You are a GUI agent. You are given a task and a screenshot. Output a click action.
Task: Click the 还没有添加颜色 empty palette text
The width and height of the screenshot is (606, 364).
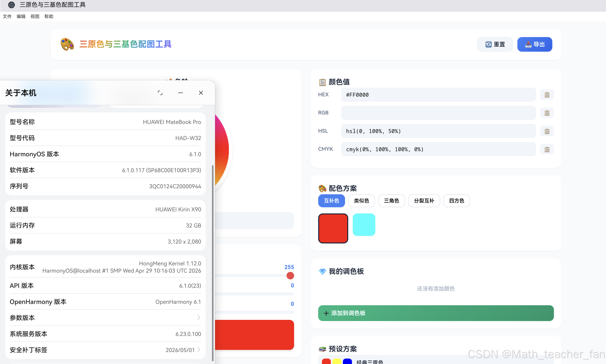tap(436, 289)
